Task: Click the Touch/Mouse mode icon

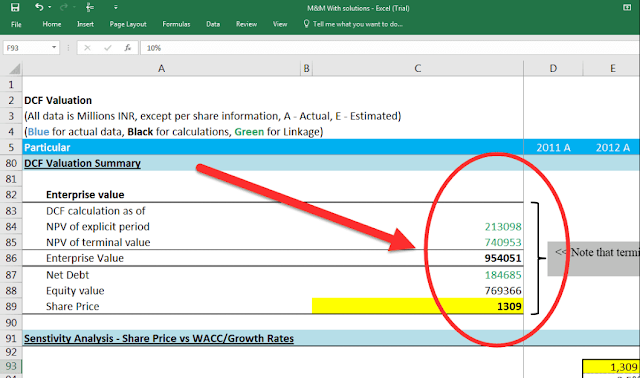Action: pos(90,7)
